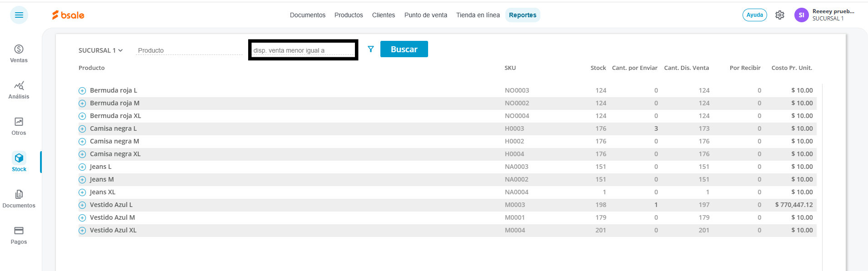Expand the Bermuda roja M row

tap(82, 103)
